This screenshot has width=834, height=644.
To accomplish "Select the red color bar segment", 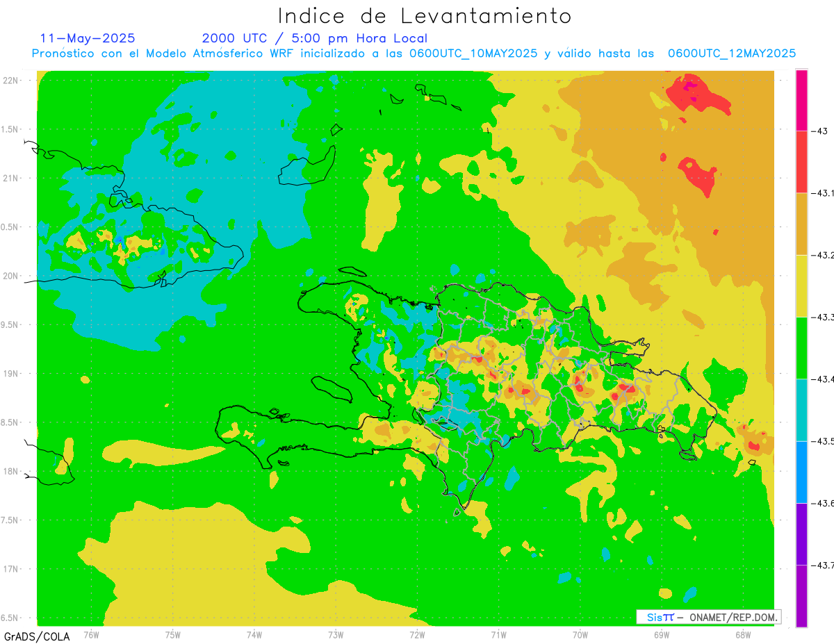I will 801,162.
